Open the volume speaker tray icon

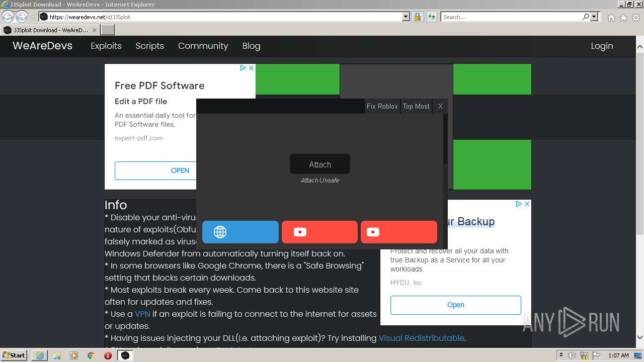click(572, 355)
